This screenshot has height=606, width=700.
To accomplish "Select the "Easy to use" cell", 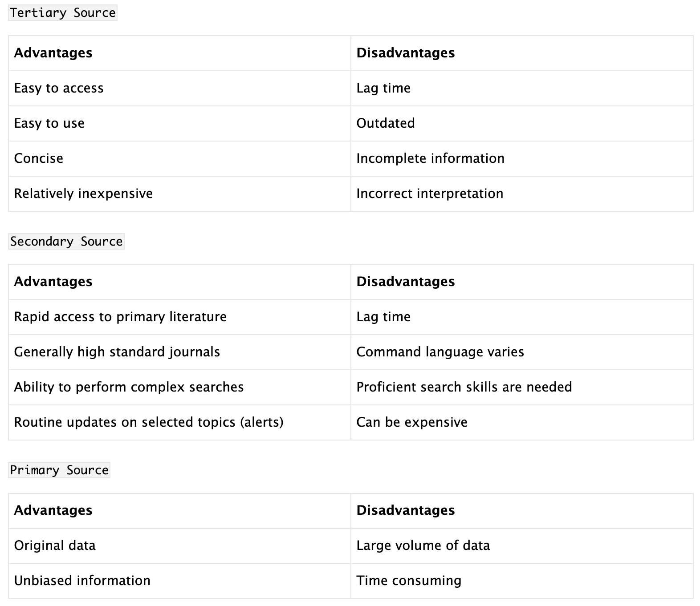I will [49, 123].
